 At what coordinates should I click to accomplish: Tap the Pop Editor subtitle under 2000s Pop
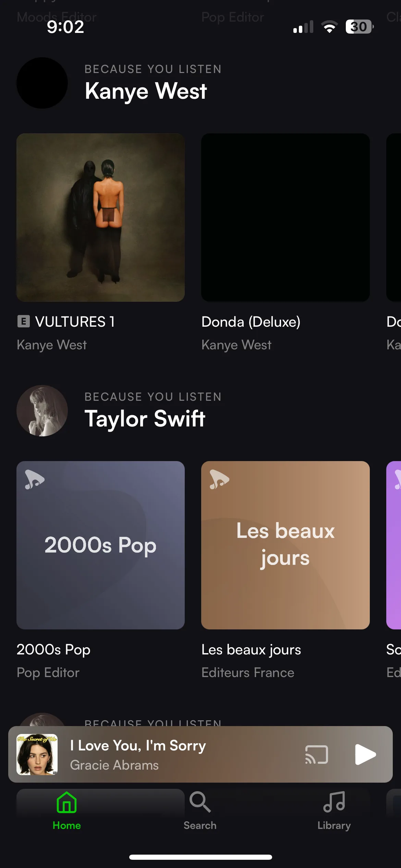48,673
